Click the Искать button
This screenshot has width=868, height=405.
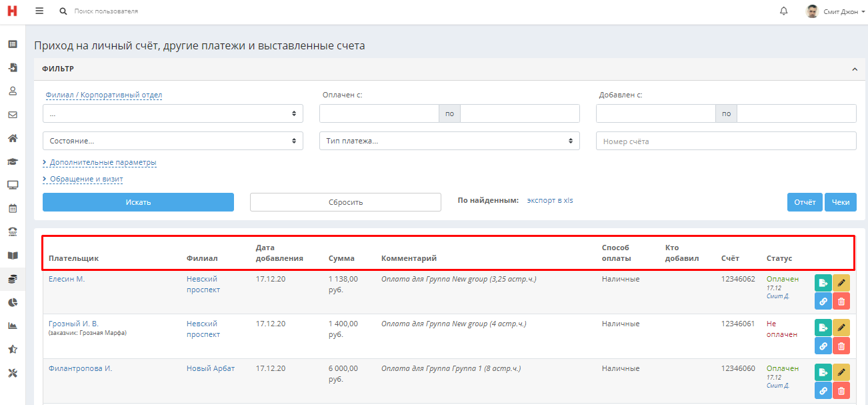point(138,202)
